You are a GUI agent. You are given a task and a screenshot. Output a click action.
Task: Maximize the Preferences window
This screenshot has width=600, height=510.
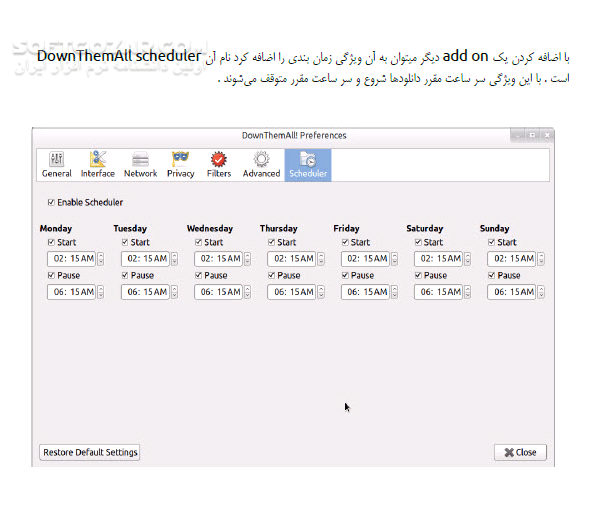532,135
